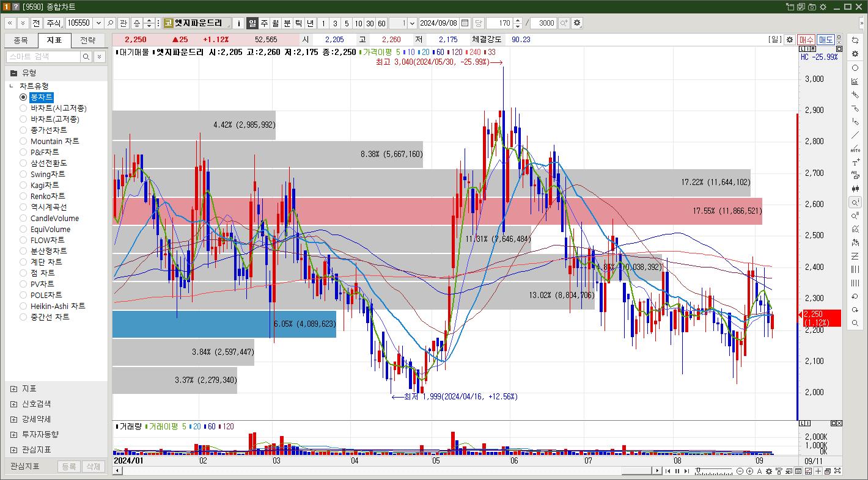This screenshot has height=480, width=868.
Task: Click the gear icon beside [일] label
Action: click(790, 40)
